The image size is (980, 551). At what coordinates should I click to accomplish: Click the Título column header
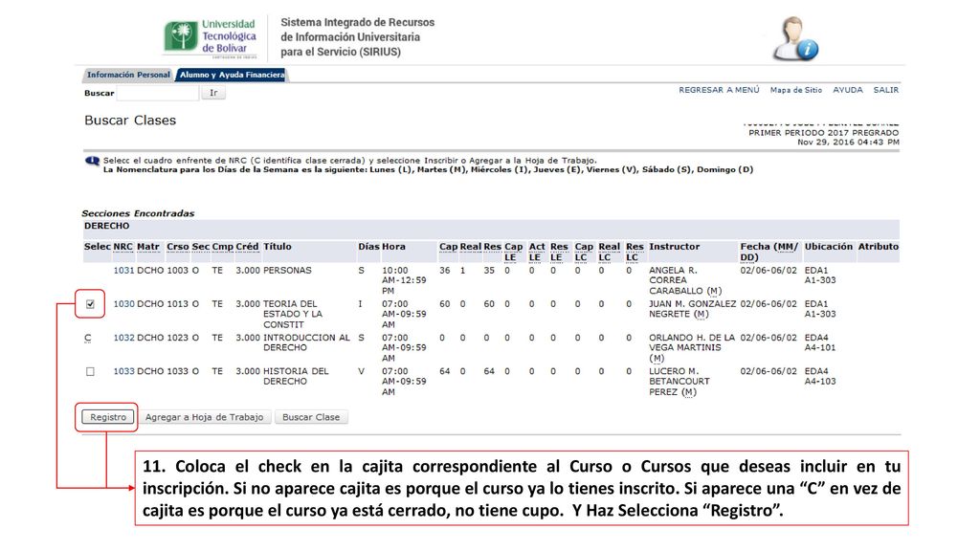(x=277, y=247)
